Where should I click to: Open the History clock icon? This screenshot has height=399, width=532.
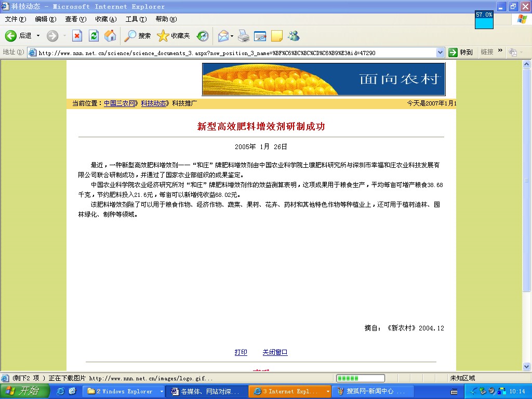point(203,36)
